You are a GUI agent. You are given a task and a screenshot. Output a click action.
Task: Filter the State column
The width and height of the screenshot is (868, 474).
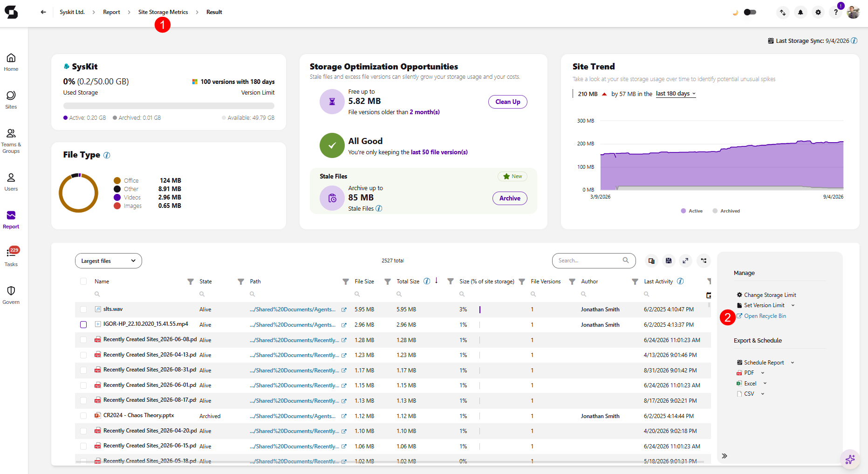tap(241, 282)
